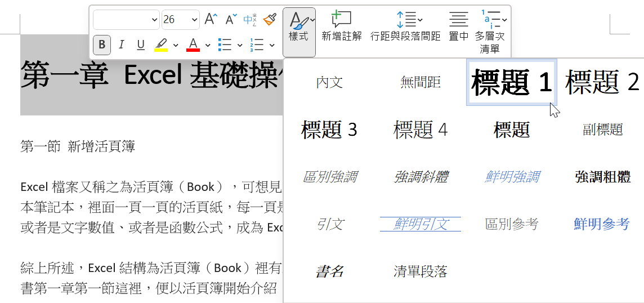Open the font name combo box
The height and width of the screenshot is (303, 644).
pyautogui.click(x=126, y=19)
